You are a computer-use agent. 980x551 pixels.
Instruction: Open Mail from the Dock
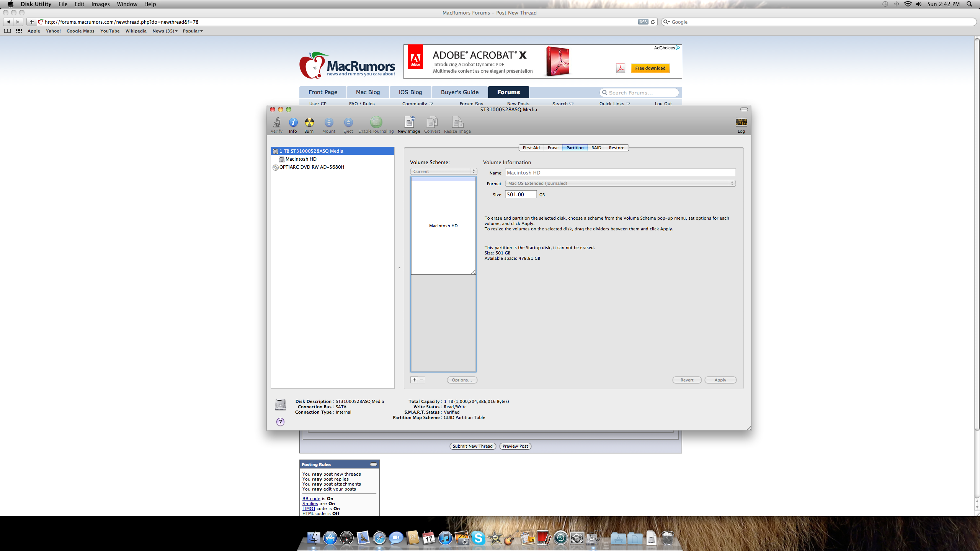click(x=363, y=538)
